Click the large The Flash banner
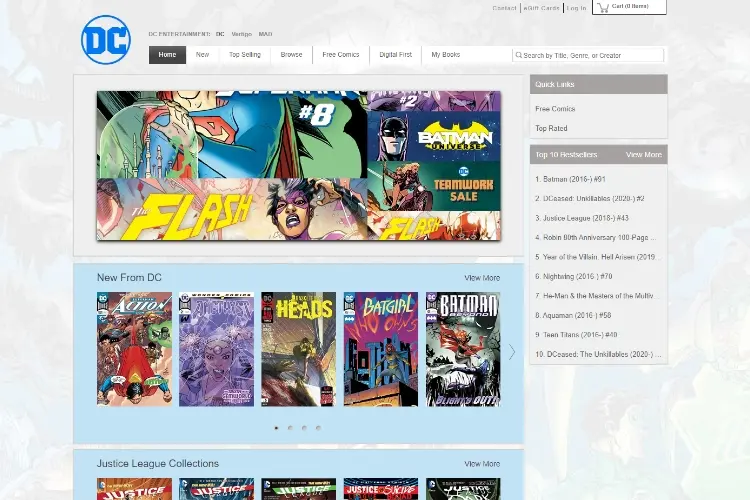 (x=232, y=210)
